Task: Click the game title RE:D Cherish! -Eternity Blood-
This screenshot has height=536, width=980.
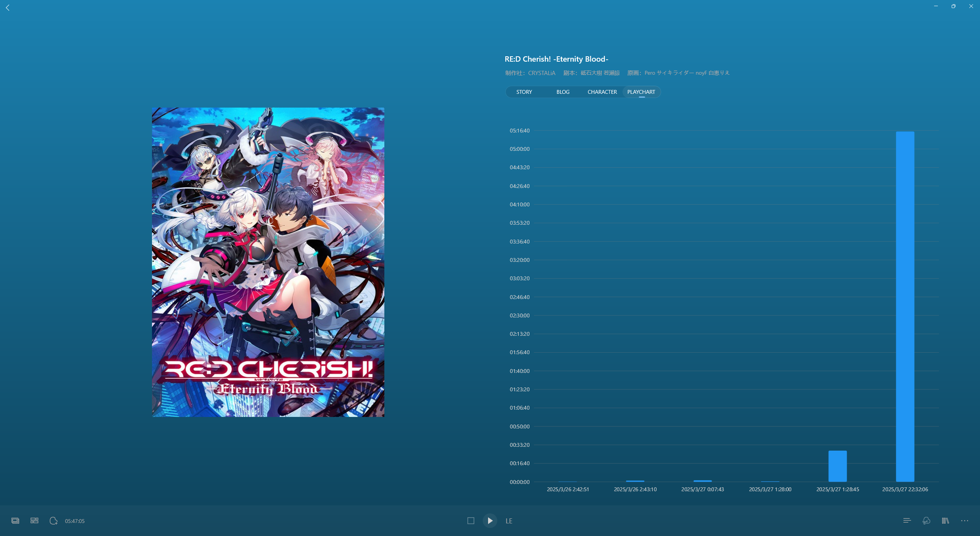Action: click(x=556, y=59)
